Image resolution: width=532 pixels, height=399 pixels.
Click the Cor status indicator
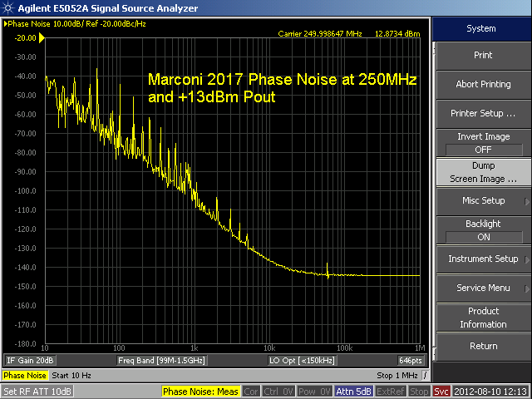pyautogui.click(x=251, y=392)
